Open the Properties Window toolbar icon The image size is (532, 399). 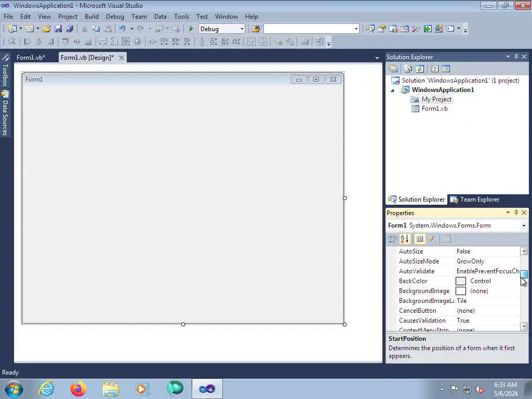pyautogui.click(x=382, y=29)
